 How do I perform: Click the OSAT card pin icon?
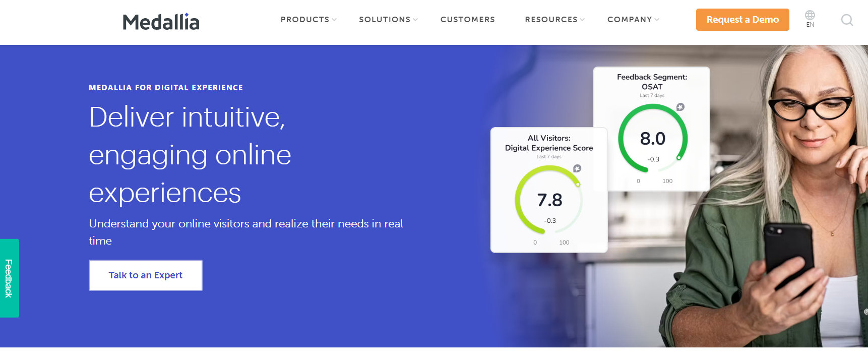click(680, 107)
